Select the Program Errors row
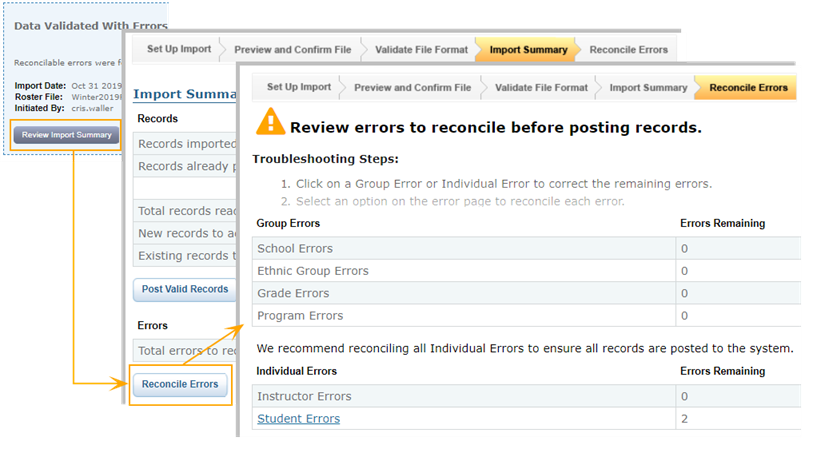Viewport: 817px width, 453px height. click(x=300, y=316)
